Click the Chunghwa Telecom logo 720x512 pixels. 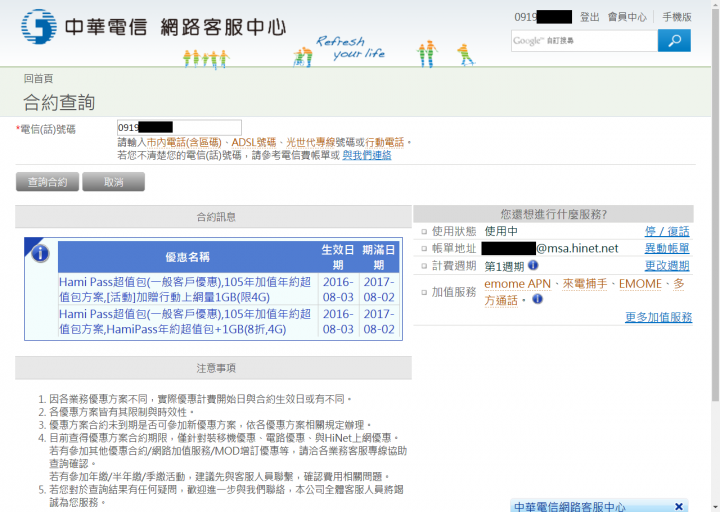pyautogui.click(x=39, y=27)
